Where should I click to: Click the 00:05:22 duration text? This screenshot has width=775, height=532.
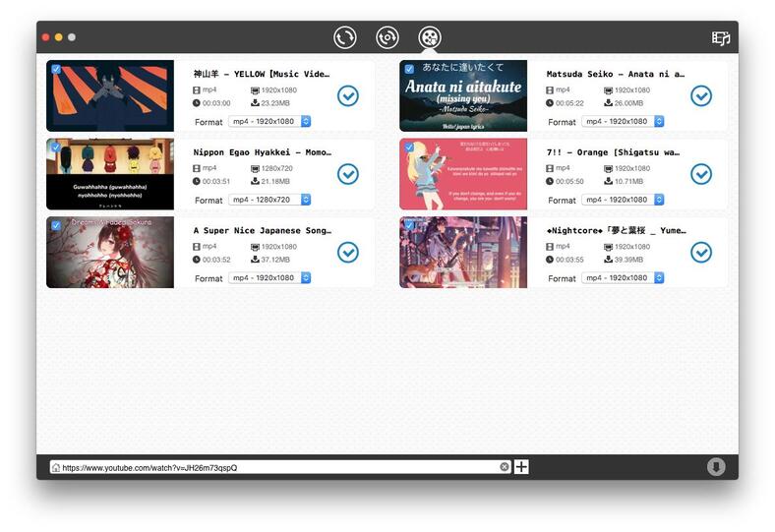tap(569, 103)
